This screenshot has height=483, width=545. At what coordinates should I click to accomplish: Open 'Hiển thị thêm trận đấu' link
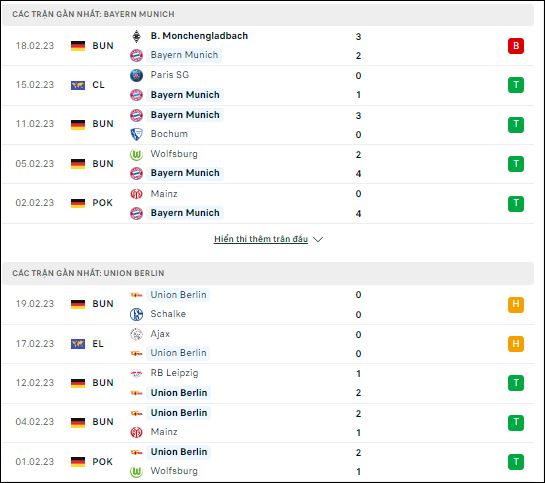coord(261,239)
